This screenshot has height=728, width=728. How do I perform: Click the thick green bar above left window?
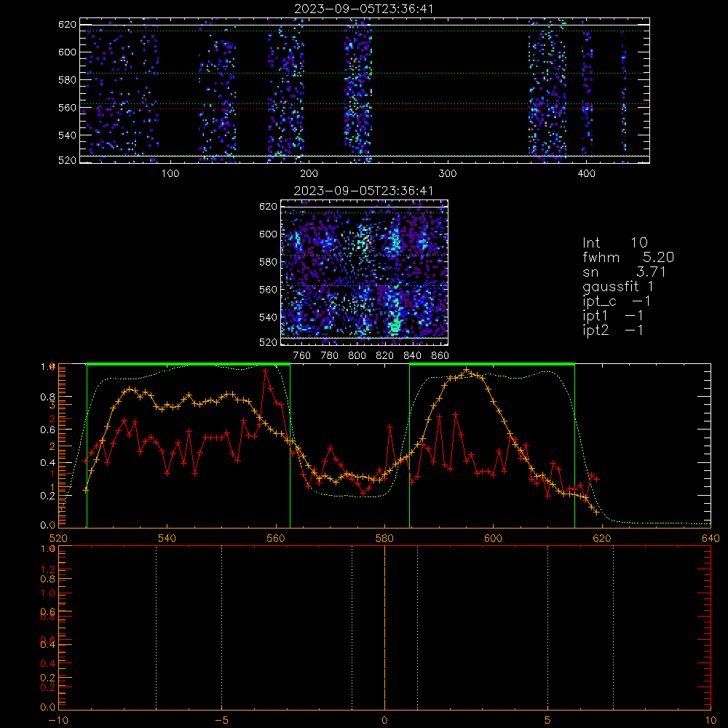(x=189, y=364)
